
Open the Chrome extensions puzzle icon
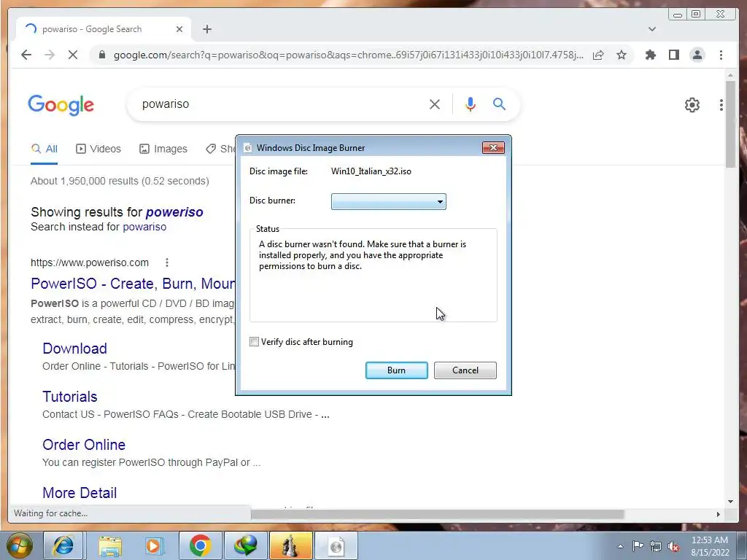point(650,55)
